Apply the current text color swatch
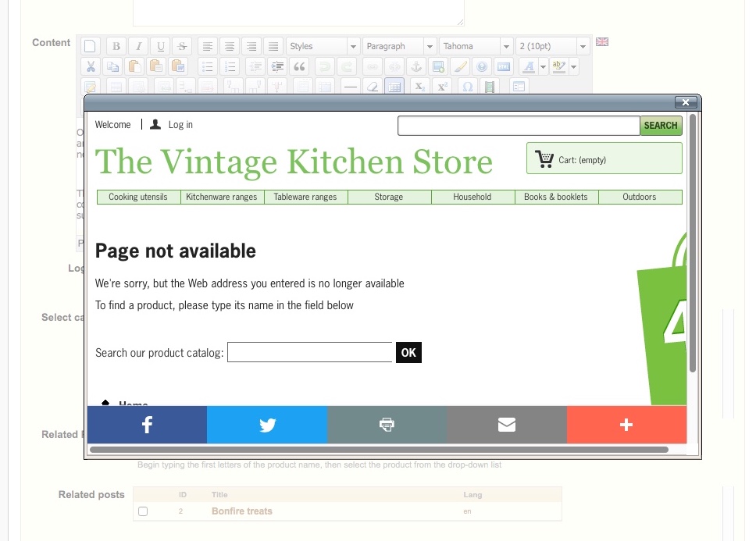 [529, 66]
